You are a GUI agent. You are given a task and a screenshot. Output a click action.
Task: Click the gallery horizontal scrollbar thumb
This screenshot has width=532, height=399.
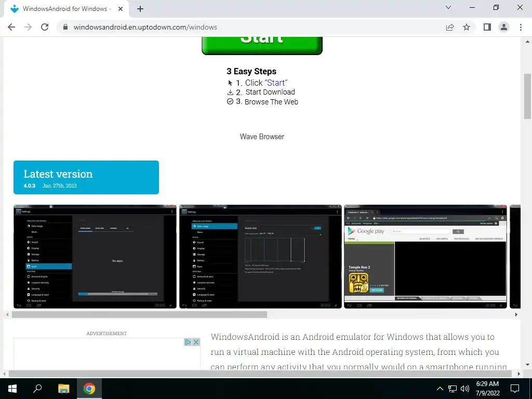click(x=139, y=315)
